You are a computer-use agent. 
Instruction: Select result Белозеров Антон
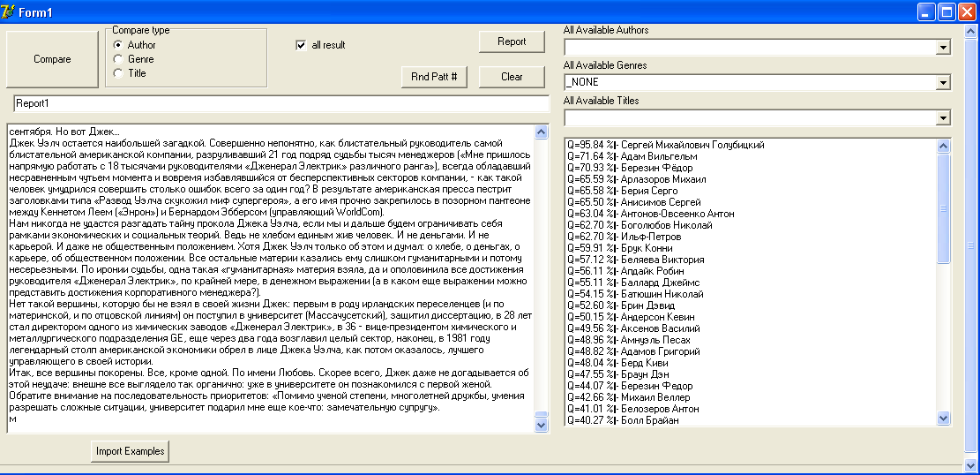[633, 409]
